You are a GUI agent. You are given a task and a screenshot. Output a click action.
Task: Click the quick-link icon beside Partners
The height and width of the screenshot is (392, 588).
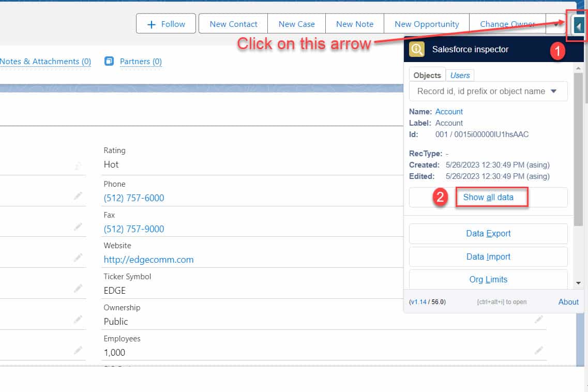[x=109, y=61]
